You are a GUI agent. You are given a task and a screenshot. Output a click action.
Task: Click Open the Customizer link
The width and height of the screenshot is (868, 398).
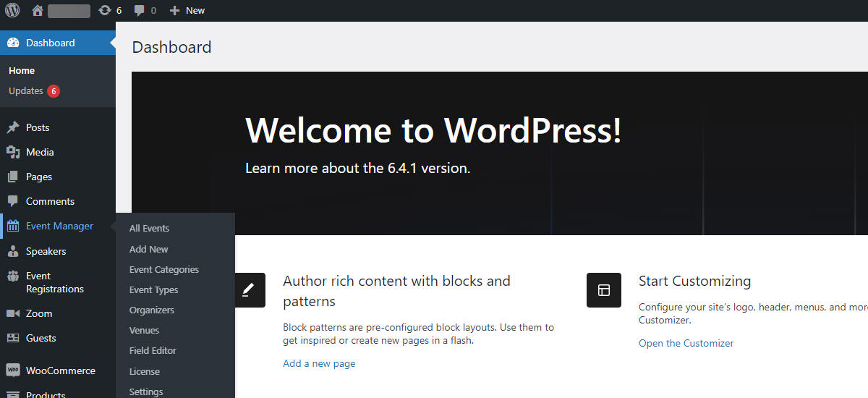686,343
